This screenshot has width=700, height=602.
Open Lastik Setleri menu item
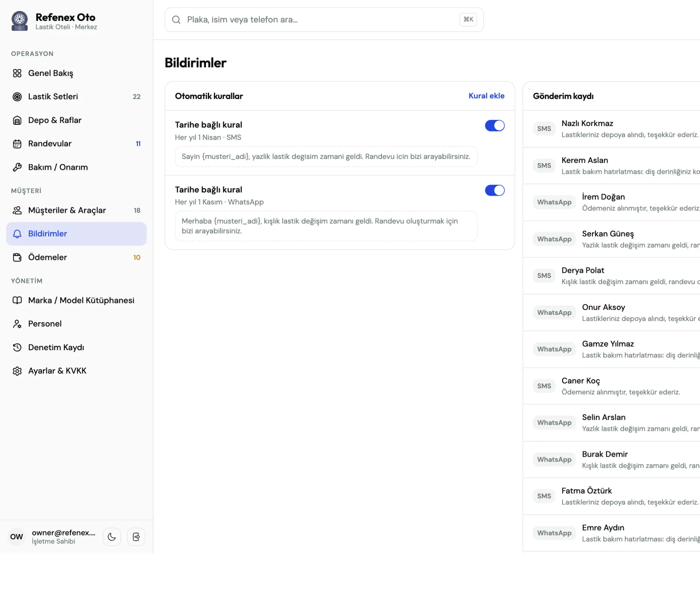pos(77,97)
